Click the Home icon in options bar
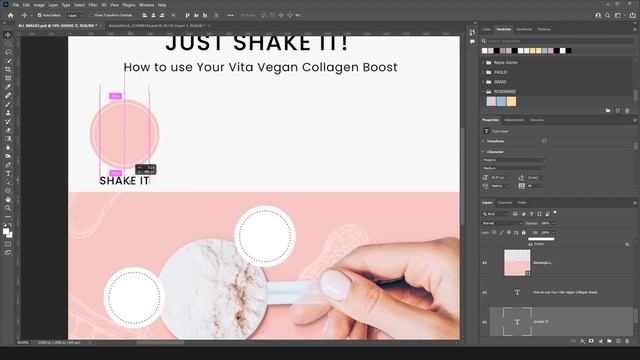The image size is (640, 360). [x=11, y=15]
